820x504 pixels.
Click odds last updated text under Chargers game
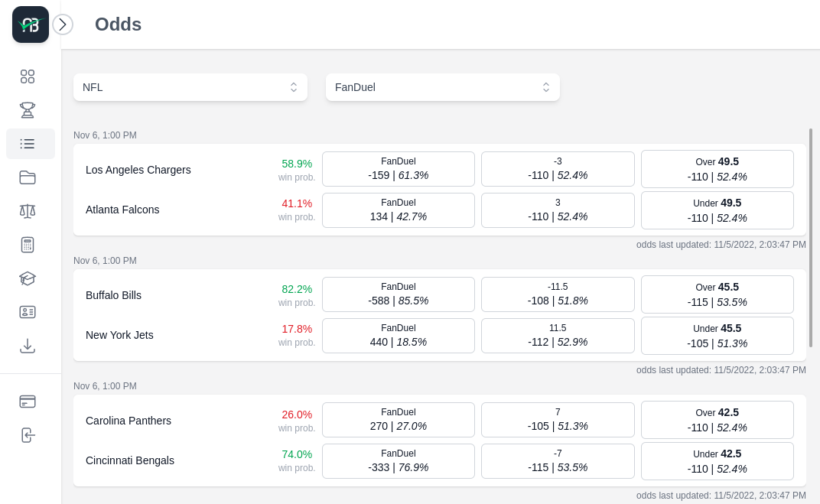coord(721,245)
